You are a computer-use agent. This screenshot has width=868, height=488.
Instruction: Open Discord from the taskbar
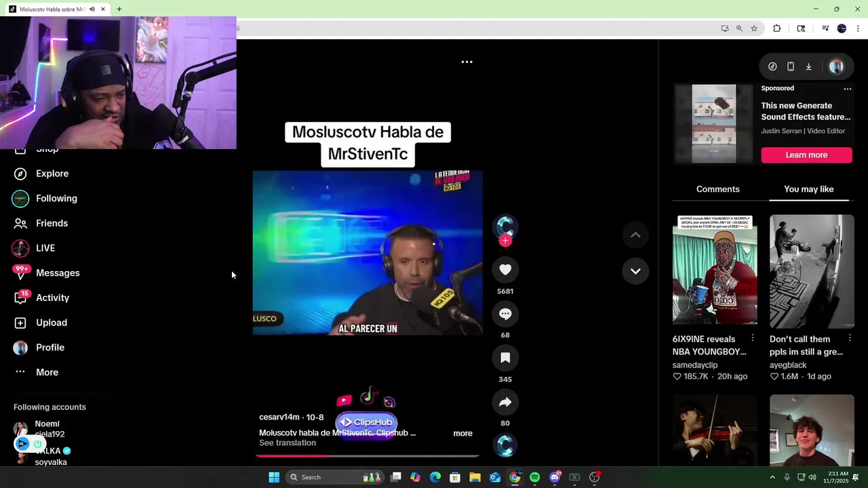click(555, 477)
